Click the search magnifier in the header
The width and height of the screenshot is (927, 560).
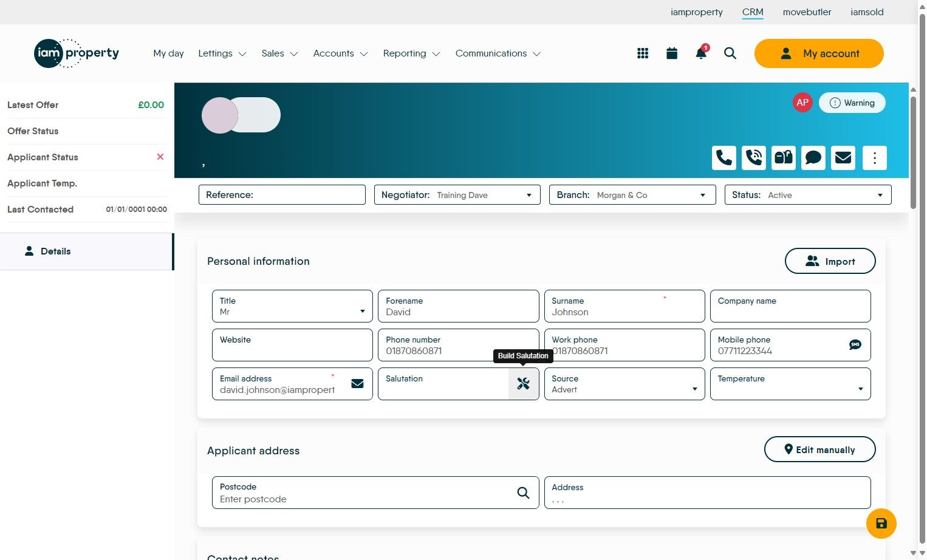tap(730, 53)
